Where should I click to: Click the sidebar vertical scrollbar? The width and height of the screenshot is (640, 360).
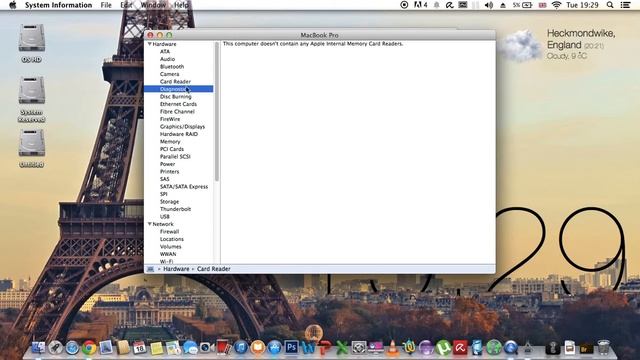pos(217,111)
